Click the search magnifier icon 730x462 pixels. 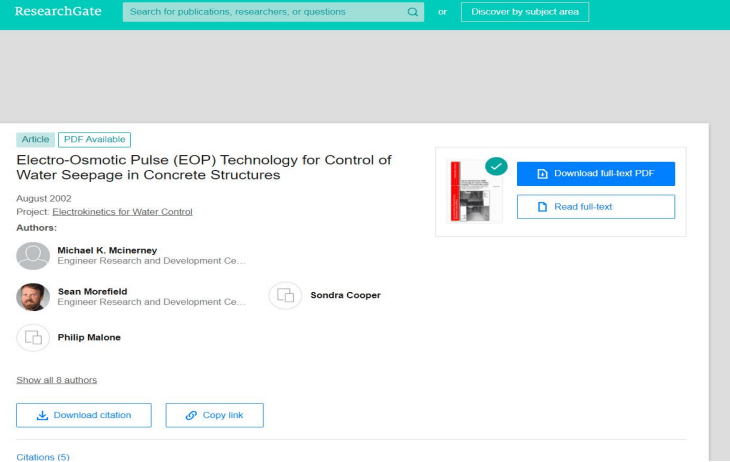click(412, 12)
